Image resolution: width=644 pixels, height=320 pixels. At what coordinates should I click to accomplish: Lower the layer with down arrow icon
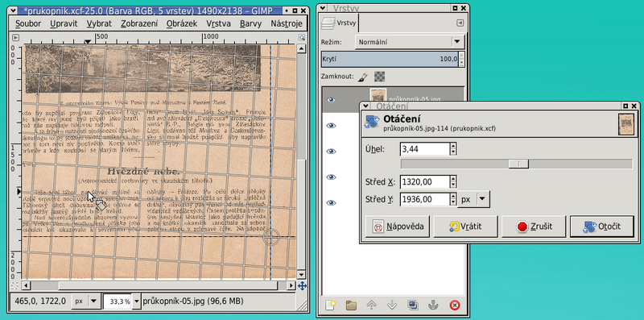click(x=392, y=305)
